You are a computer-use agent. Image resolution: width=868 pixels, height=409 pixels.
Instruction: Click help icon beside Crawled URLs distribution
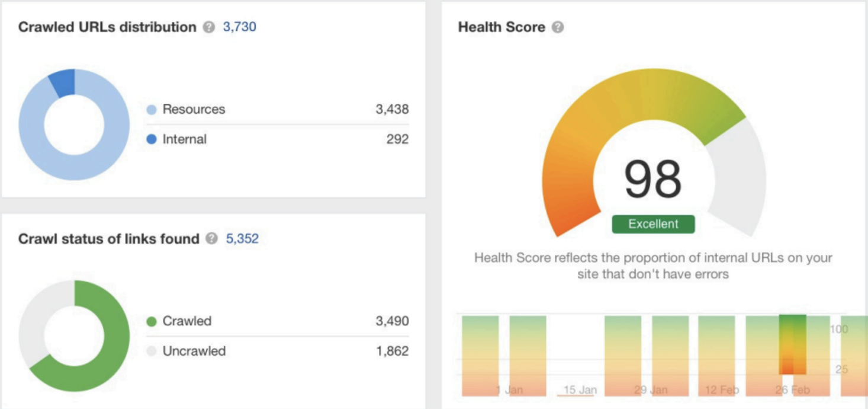tap(209, 27)
